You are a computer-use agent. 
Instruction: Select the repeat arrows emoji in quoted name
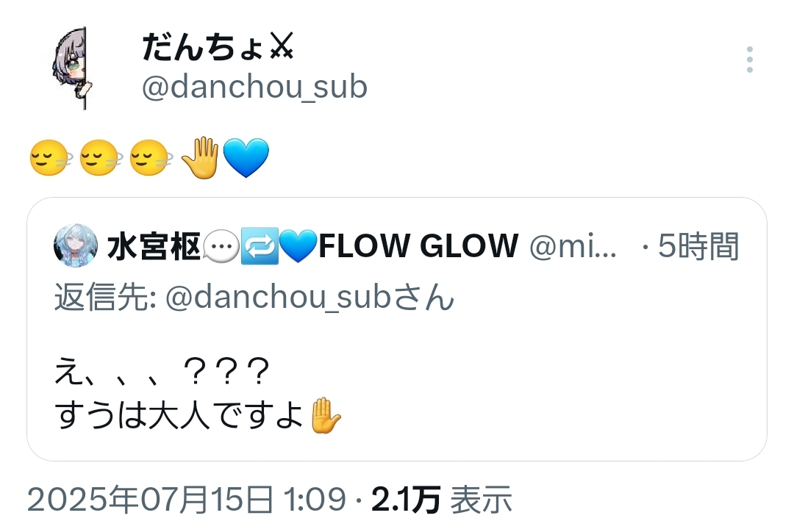click(x=260, y=246)
